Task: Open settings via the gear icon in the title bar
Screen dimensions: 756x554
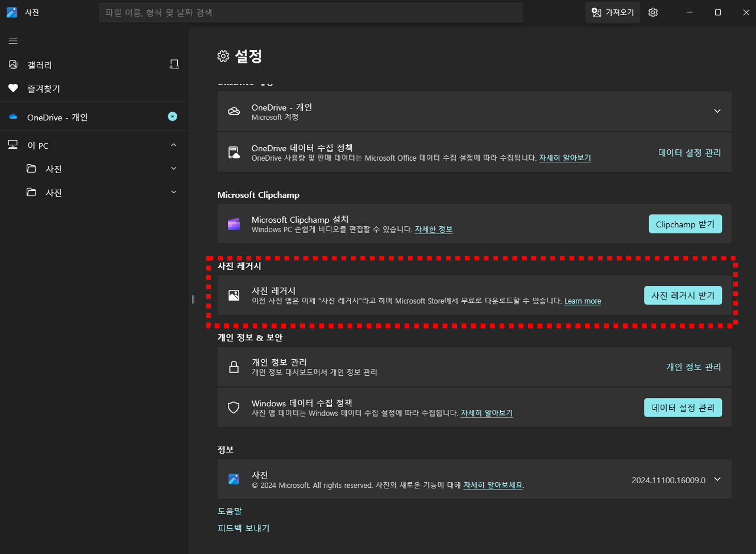Action: (653, 12)
